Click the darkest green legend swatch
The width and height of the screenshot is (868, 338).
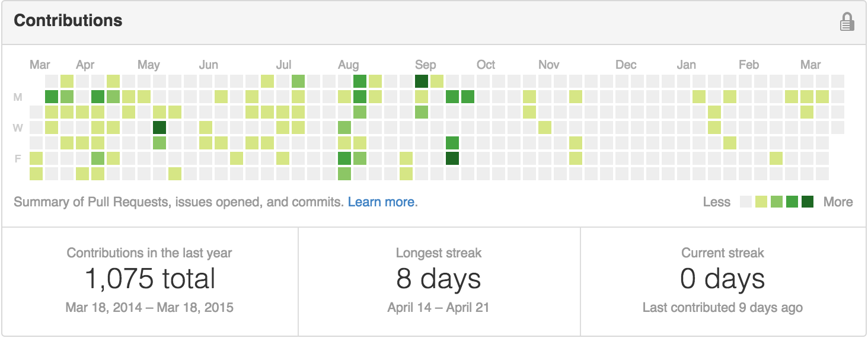808,202
